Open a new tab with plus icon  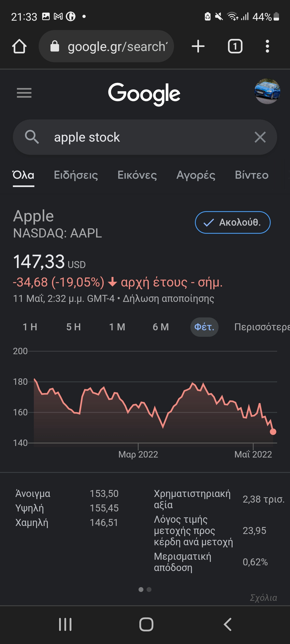coord(198,46)
